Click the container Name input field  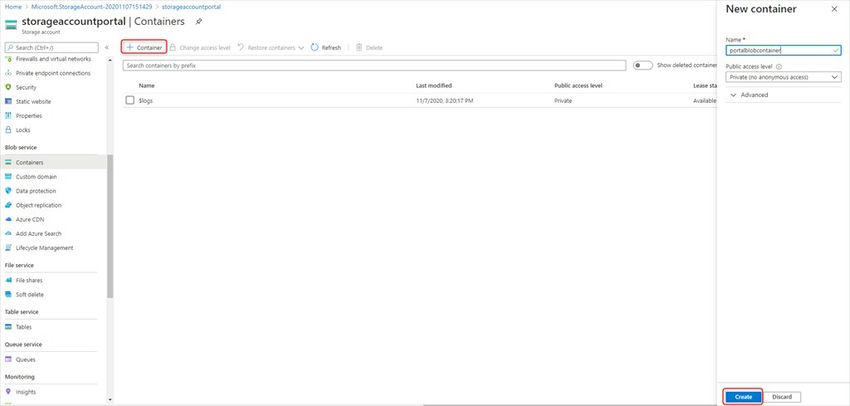click(x=783, y=50)
